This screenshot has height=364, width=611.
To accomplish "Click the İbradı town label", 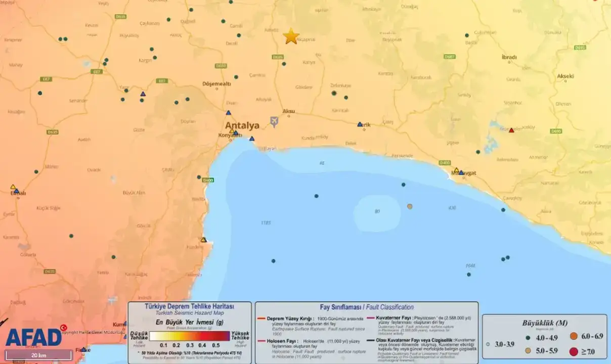I will click(509, 58).
